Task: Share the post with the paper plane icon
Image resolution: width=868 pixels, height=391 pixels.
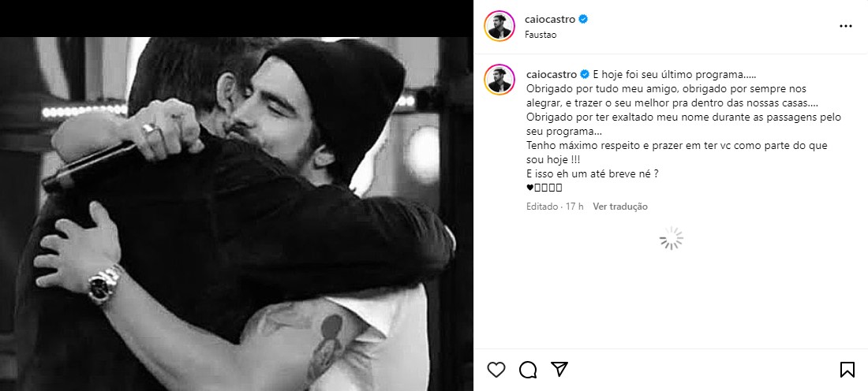Action: click(x=559, y=370)
